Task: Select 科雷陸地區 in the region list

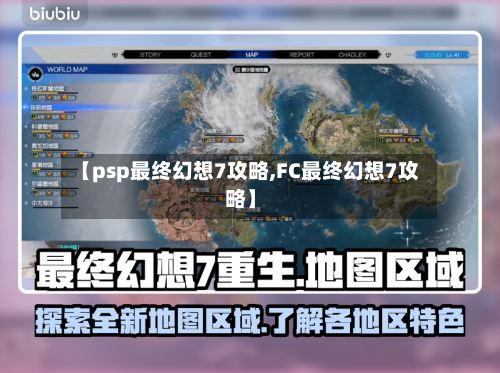Action: [45, 126]
